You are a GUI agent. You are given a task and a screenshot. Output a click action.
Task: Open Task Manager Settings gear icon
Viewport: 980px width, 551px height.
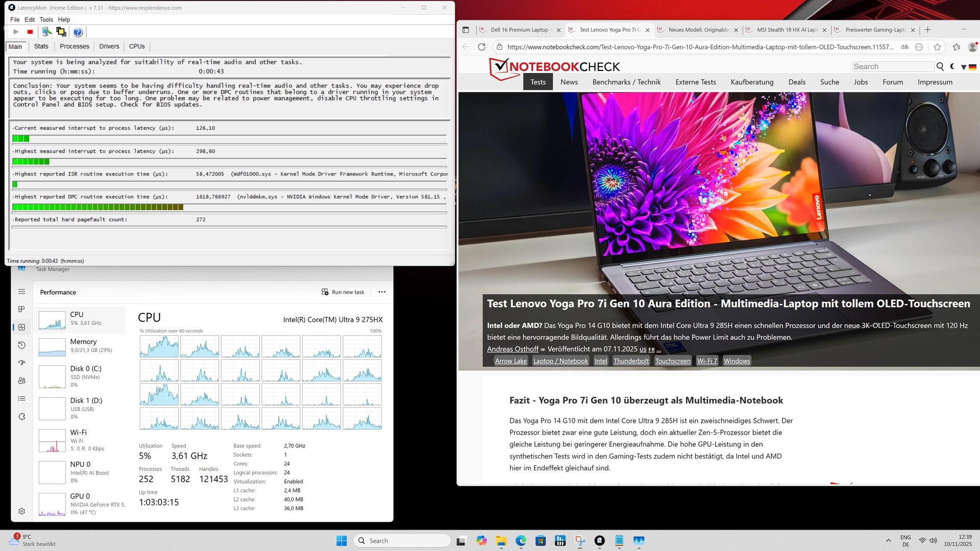pos(21,511)
